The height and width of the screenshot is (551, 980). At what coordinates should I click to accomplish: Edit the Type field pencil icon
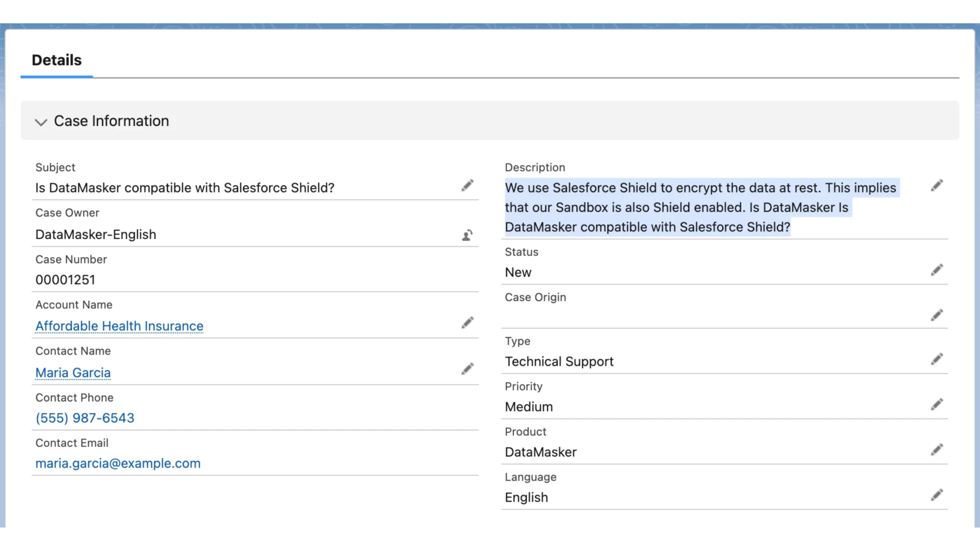click(x=937, y=359)
